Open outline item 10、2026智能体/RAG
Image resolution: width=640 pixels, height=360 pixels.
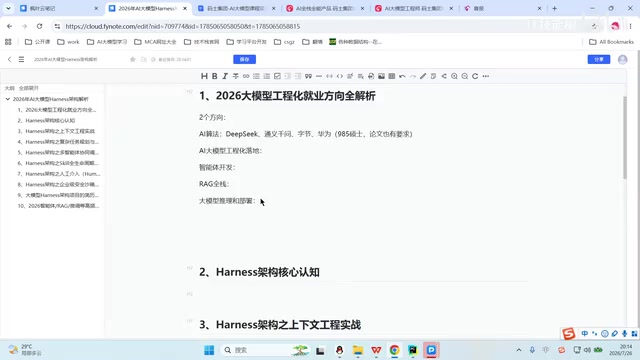click(x=58, y=206)
